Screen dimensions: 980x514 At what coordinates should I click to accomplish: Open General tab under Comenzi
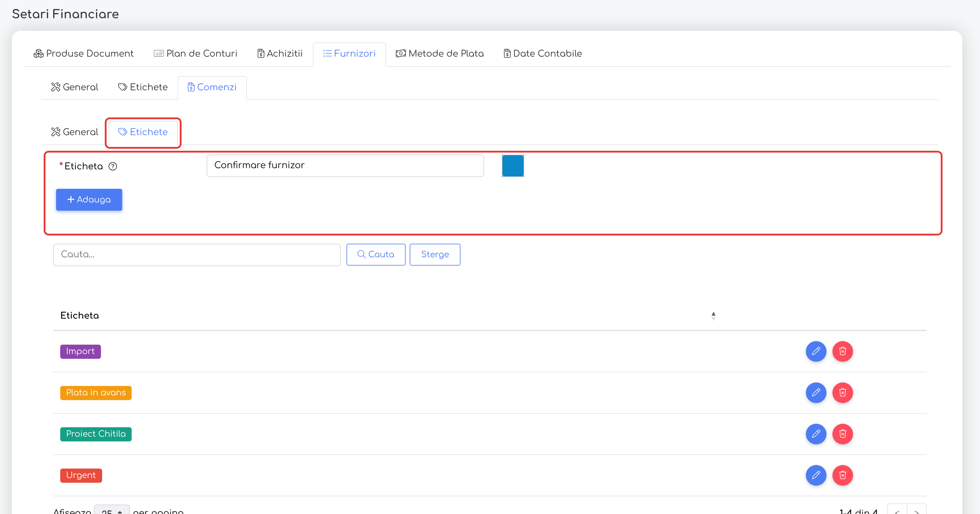[x=75, y=132]
